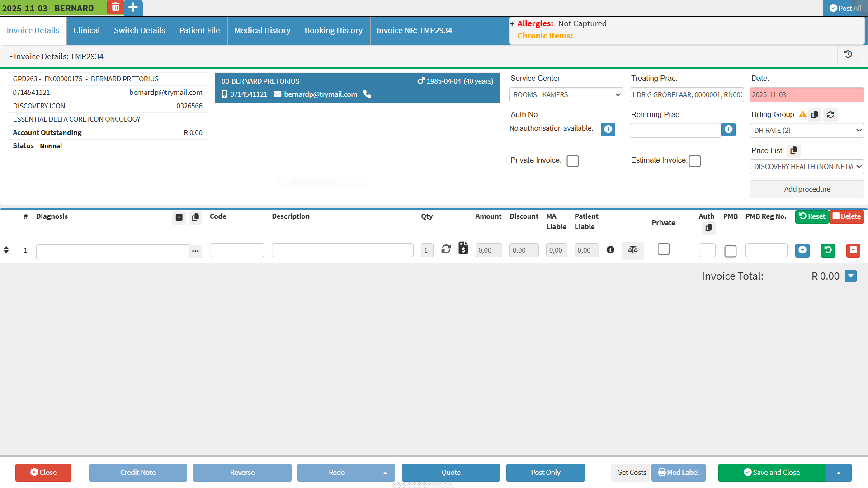Refresh the Billing Group with sync icon

pyautogui.click(x=830, y=115)
